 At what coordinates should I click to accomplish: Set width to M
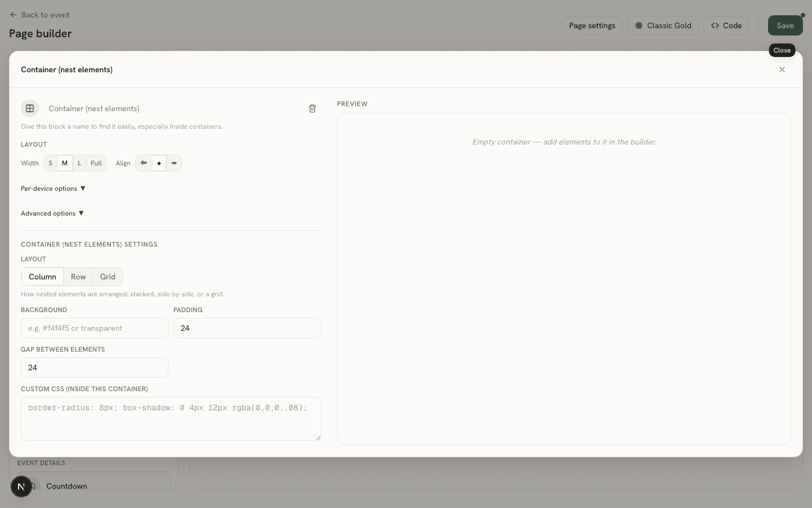(65, 163)
